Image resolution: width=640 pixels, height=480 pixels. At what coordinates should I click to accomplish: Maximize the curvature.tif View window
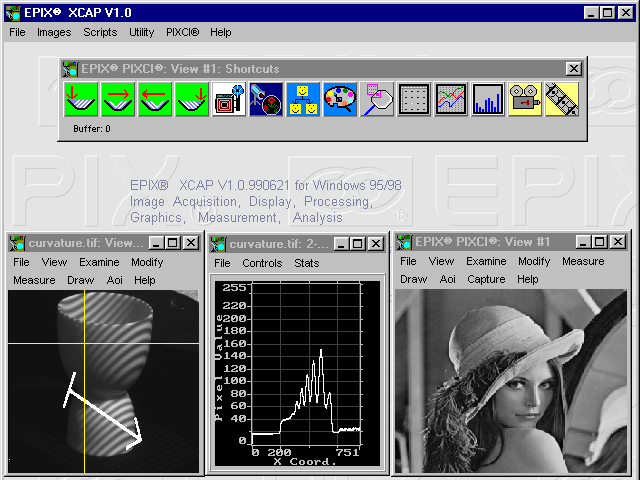[x=172, y=243]
